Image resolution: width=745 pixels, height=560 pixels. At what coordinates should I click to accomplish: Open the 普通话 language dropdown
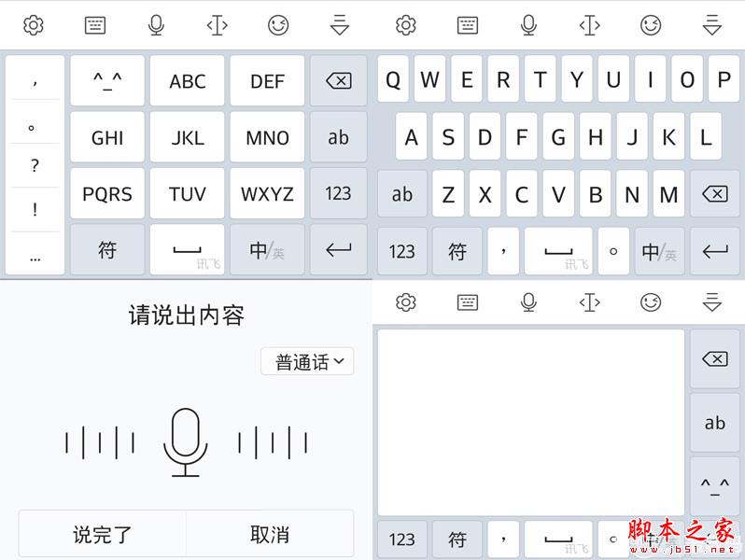coord(307,362)
